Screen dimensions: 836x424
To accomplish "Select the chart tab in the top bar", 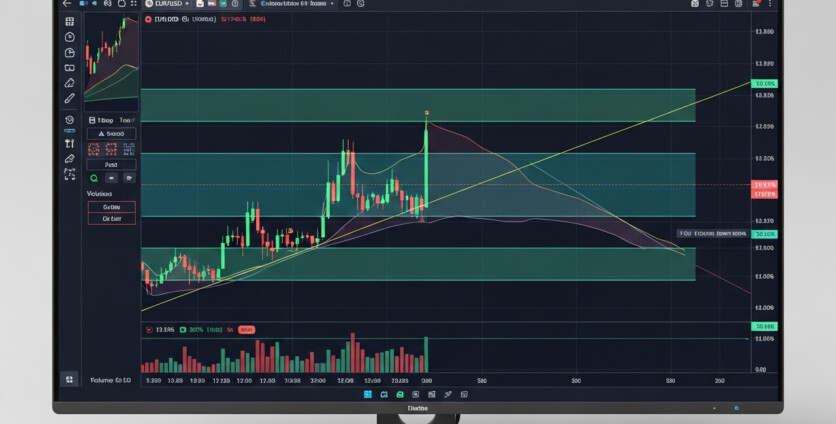I will click(291, 3).
